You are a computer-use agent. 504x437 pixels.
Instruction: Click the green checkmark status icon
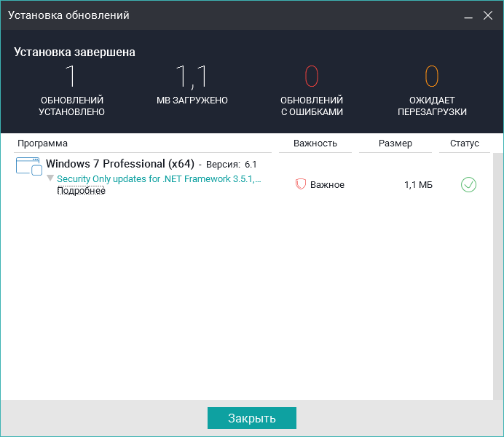coord(468,185)
